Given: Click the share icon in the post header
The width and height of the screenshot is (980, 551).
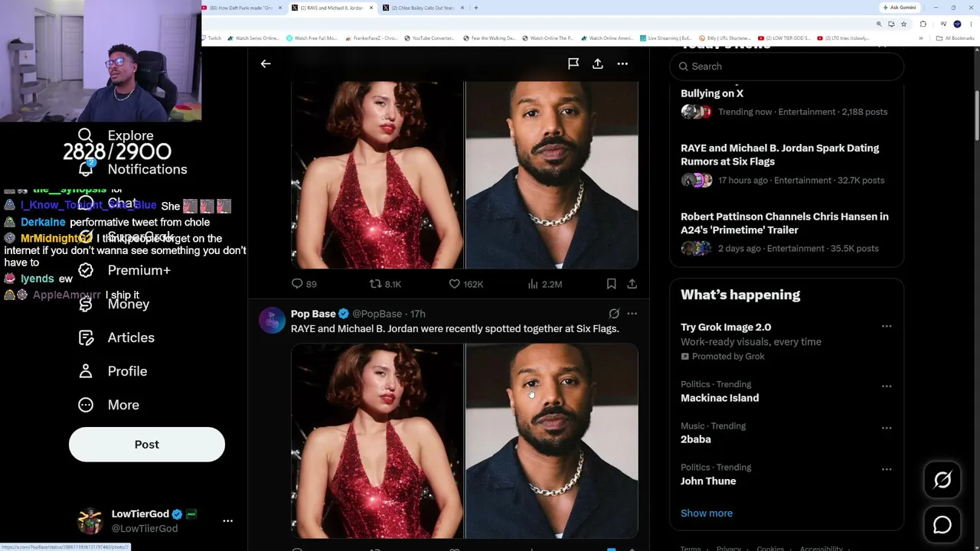Looking at the screenshot, I should point(598,64).
